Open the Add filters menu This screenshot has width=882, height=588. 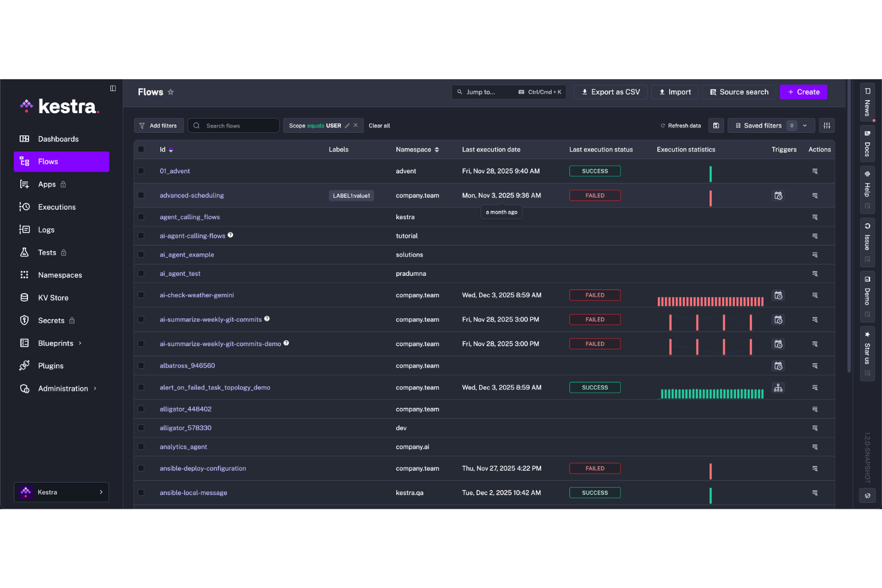tap(159, 126)
